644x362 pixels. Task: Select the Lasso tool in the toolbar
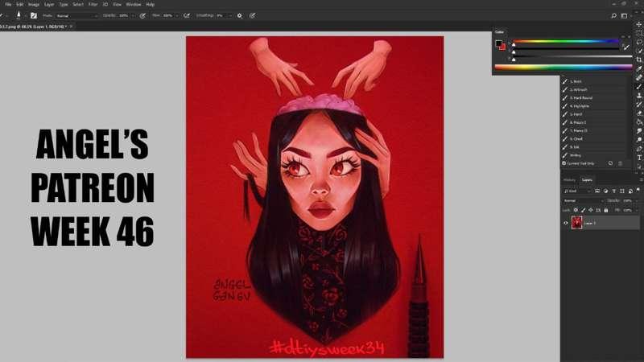point(638,42)
